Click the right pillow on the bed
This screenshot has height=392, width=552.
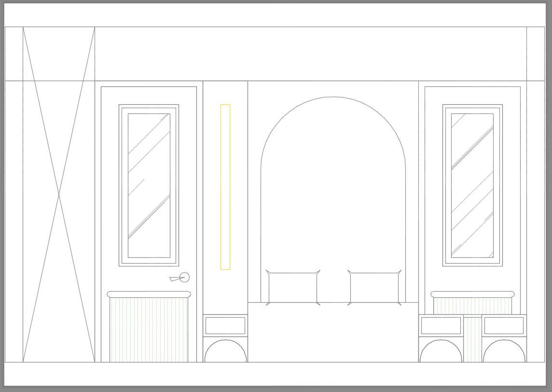point(374,288)
